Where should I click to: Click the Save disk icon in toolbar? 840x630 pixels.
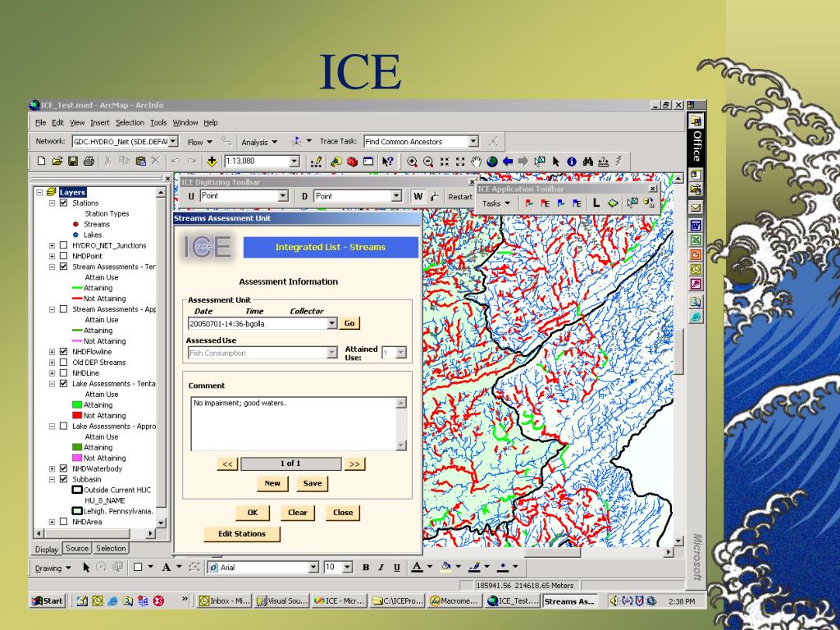pos(73,161)
